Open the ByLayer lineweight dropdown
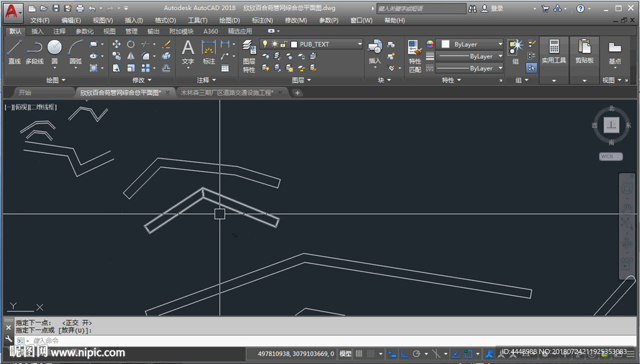The height and width of the screenshot is (364, 640). point(470,56)
